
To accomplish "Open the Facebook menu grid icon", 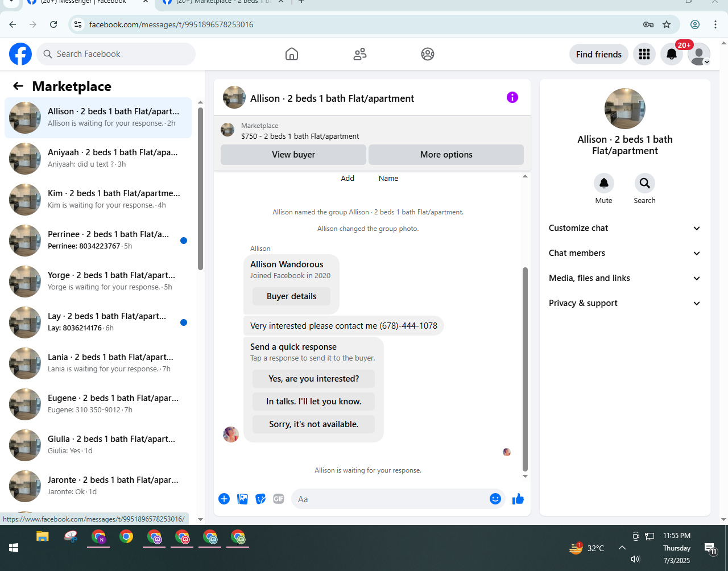I will click(644, 54).
